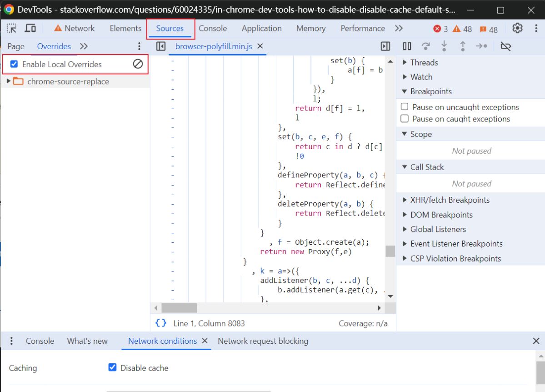
Task: Uncheck Enable Local Overrides
Action: coord(14,64)
